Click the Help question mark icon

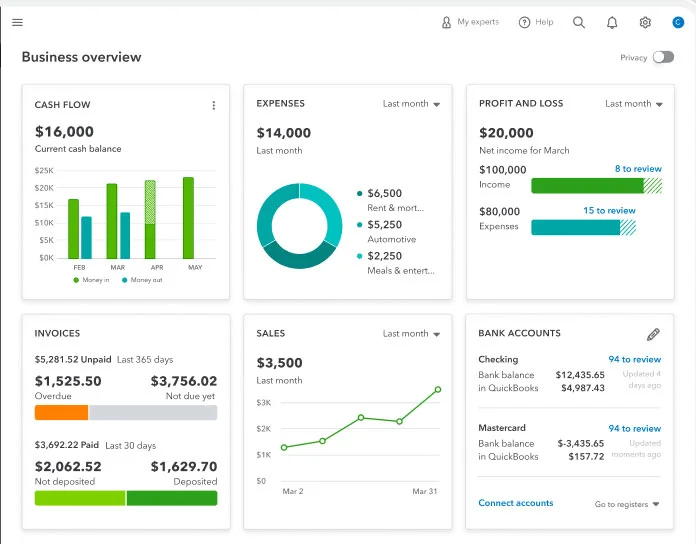pos(524,22)
